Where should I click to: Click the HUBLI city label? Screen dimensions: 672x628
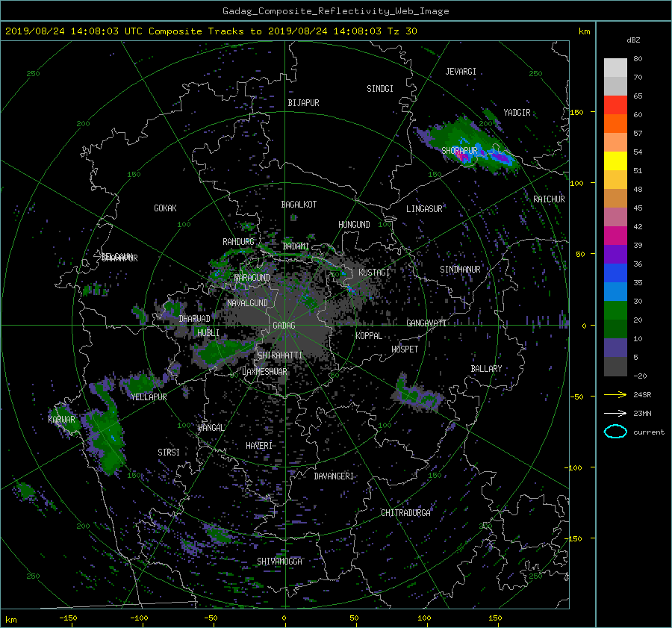(x=208, y=333)
